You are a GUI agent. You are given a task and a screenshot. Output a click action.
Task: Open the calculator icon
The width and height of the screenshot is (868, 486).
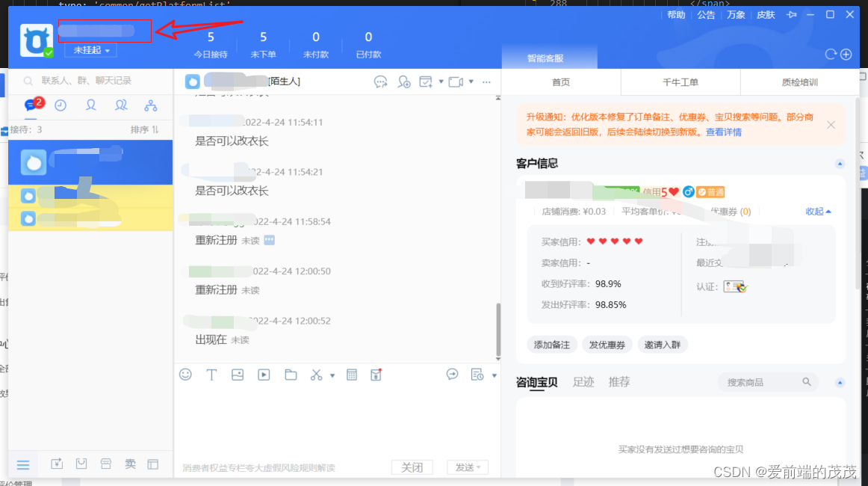coord(352,375)
